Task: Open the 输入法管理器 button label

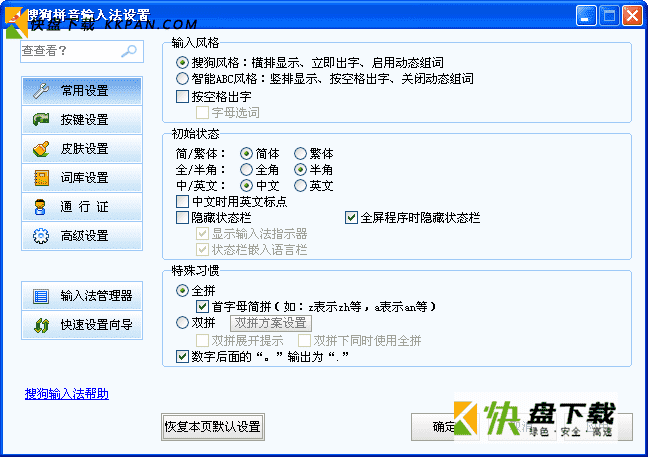Action: pos(96,296)
